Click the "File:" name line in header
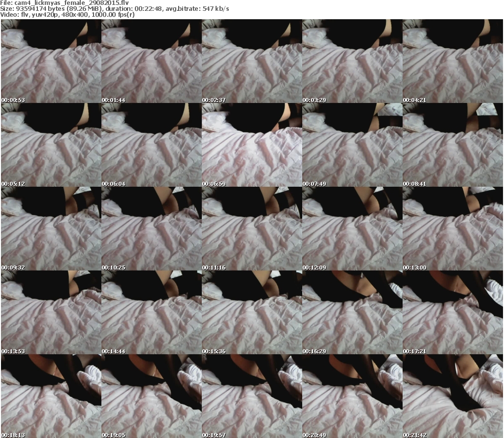Screen dimensions: 504x438 64,3
